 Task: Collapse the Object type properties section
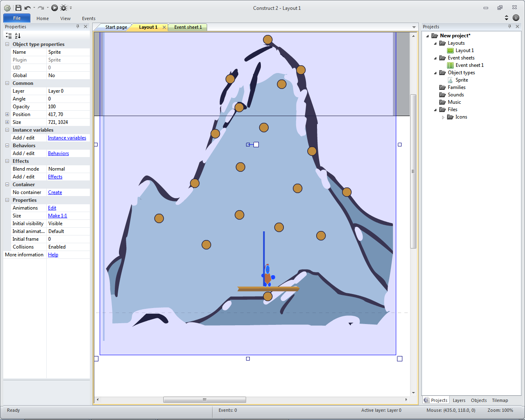coord(7,44)
